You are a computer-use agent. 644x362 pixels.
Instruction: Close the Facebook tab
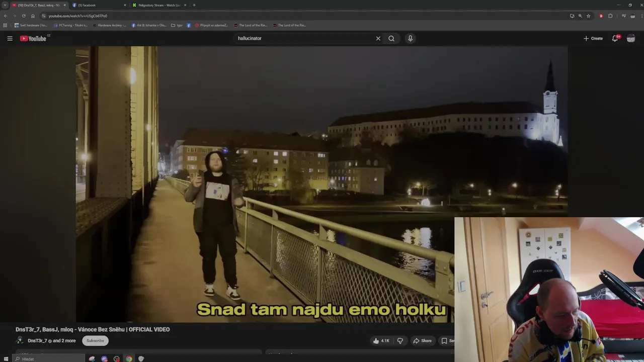(125, 5)
